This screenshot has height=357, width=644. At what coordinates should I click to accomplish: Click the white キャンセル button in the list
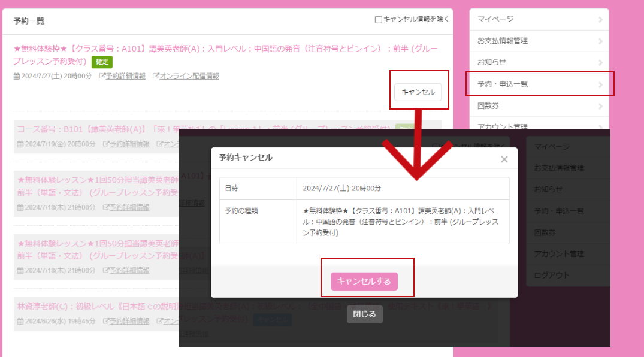(418, 92)
